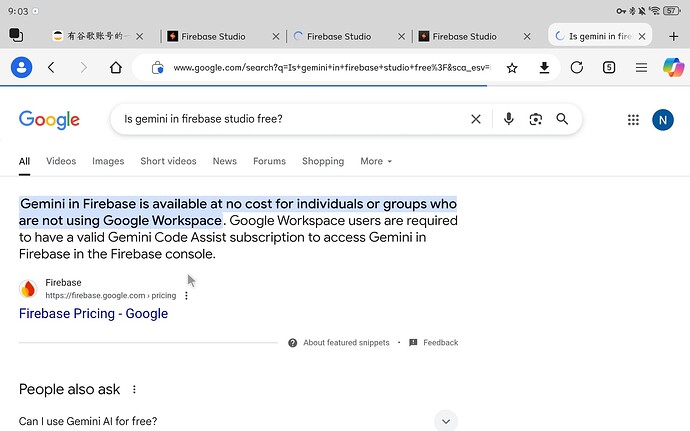Go forward with the forward arrow
690x431 pixels.
(x=84, y=67)
